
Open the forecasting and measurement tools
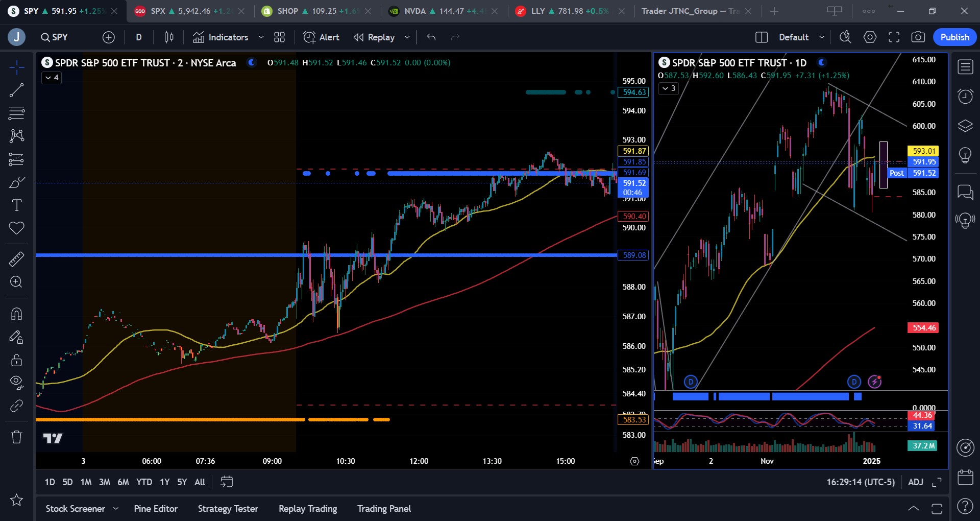pos(16,159)
